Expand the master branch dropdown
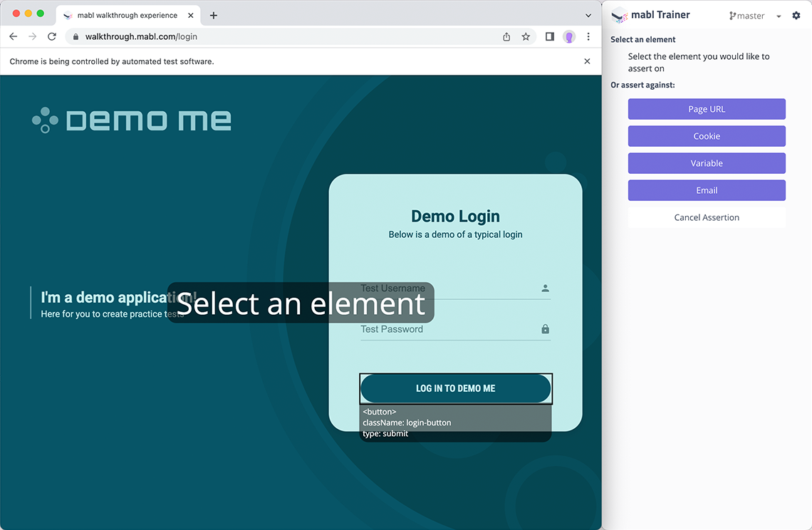Image resolution: width=812 pixels, height=530 pixels. tap(777, 15)
